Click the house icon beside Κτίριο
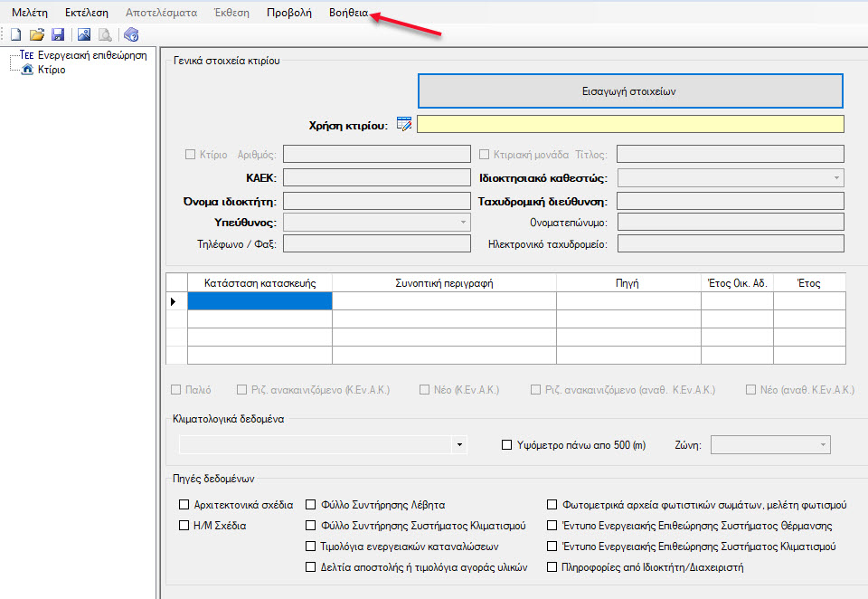The width and height of the screenshot is (868, 599). point(27,70)
